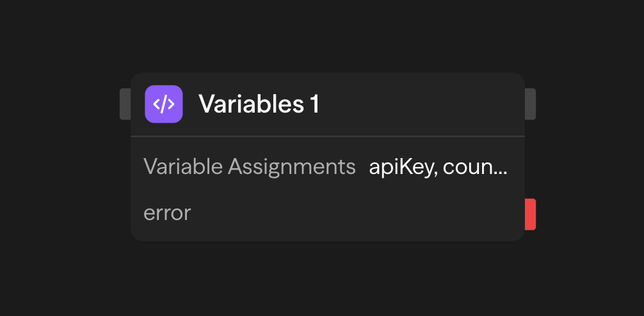Click the divider line below the block header
The width and height of the screenshot is (644, 316).
tap(328, 136)
